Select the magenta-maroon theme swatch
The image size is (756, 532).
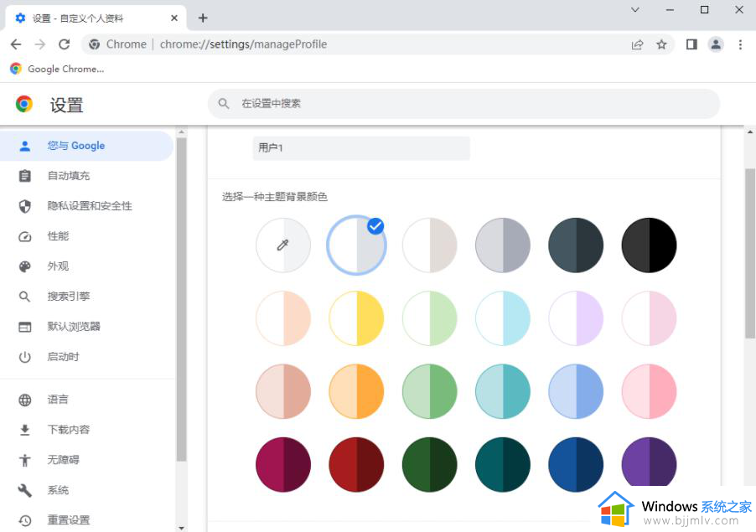(283, 464)
